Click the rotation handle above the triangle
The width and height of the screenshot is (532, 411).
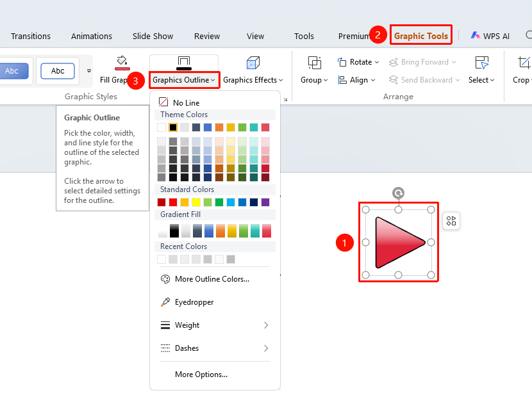[x=398, y=193]
